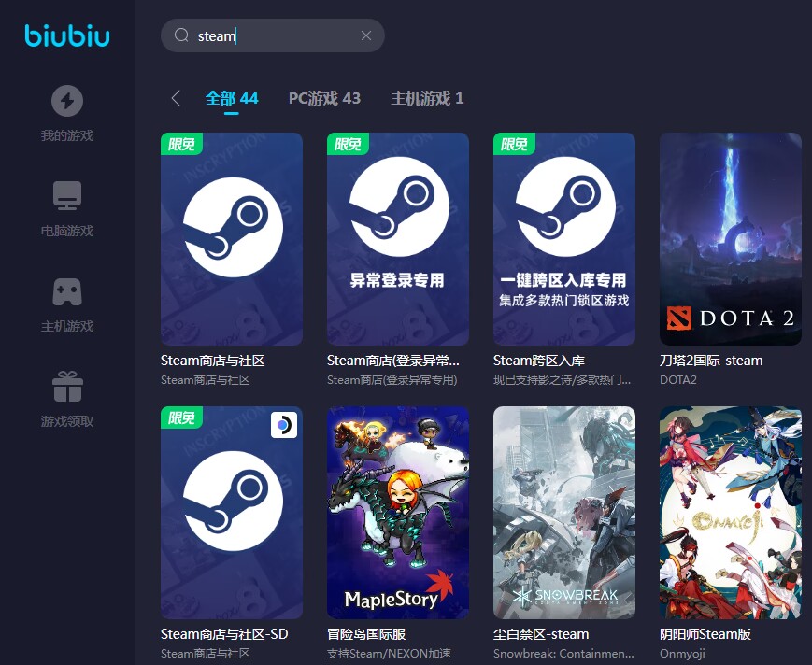This screenshot has height=665, width=812.
Task: Click in the steam search field
Action: [x=273, y=35]
